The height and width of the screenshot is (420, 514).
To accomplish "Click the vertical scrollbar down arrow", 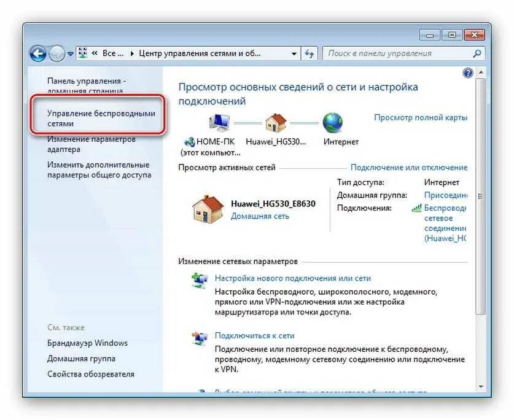I will [x=481, y=387].
